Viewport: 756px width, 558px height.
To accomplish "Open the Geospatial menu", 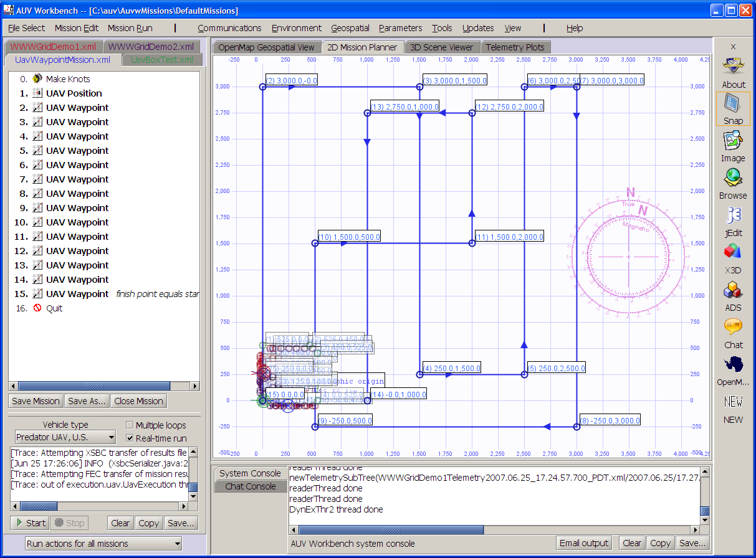I will (x=350, y=28).
